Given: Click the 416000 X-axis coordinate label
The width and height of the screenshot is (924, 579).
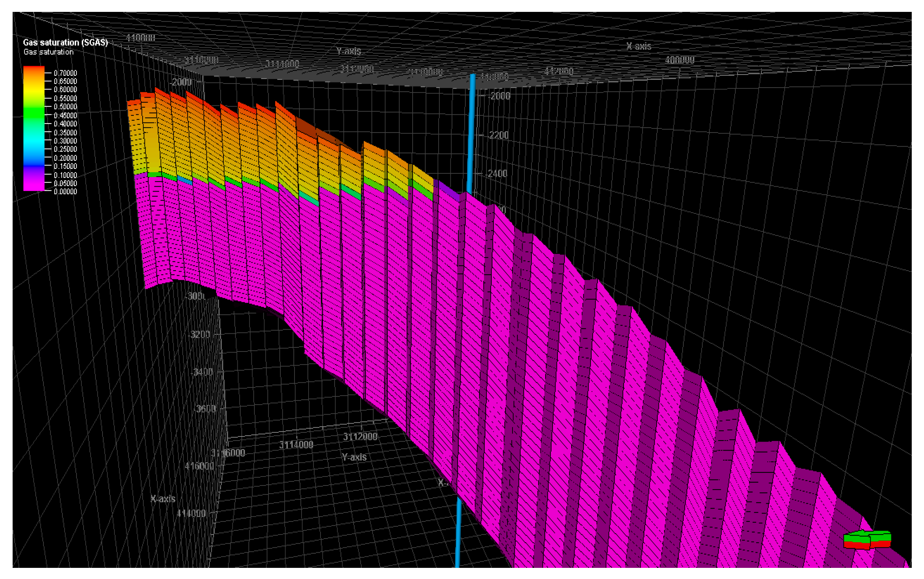Looking at the screenshot, I should [x=199, y=466].
